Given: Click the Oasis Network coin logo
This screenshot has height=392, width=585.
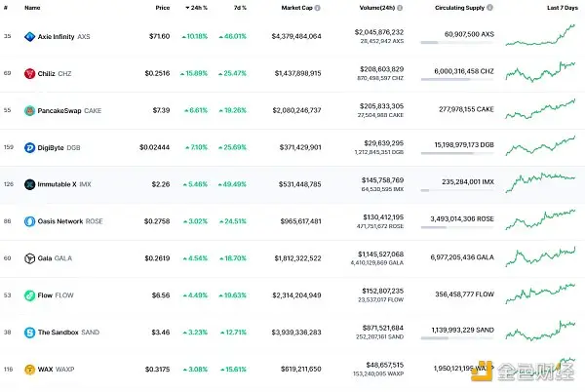Looking at the screenshot, I should 29,221.
